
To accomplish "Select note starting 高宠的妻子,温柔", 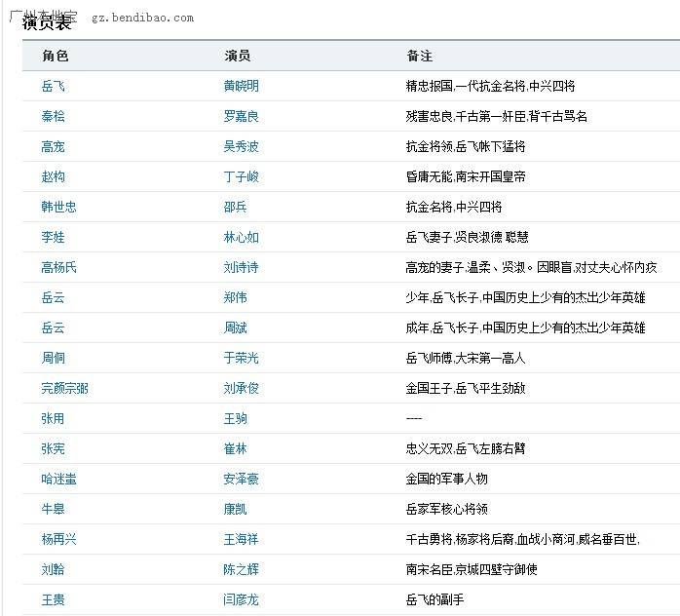I will tap(531, 267).
